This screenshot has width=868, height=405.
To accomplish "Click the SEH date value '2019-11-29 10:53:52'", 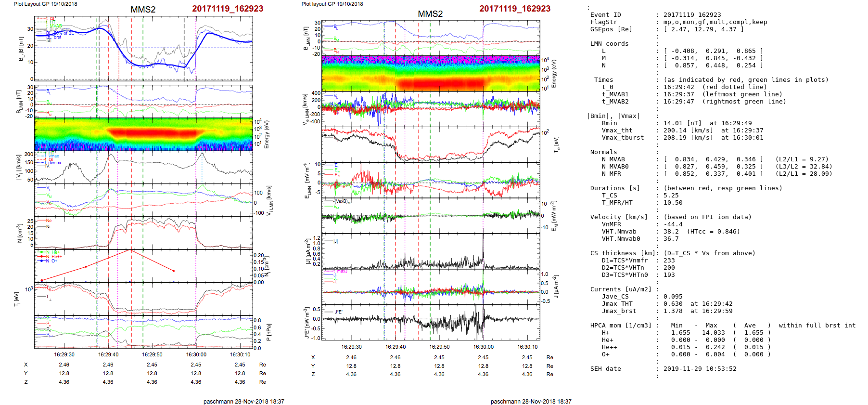I will click(700, 369).
